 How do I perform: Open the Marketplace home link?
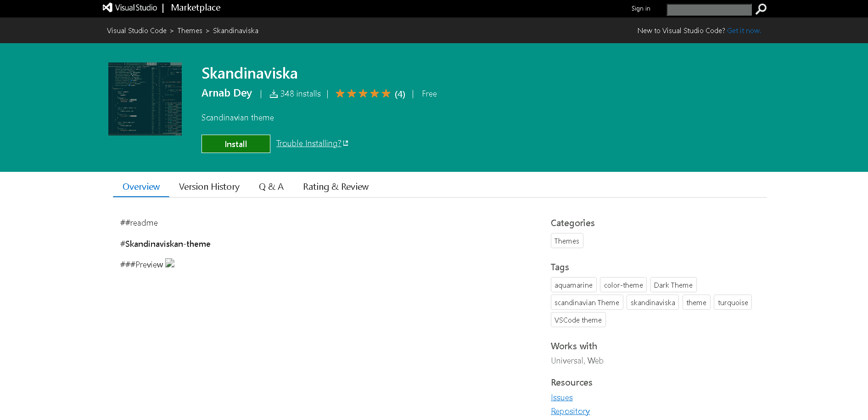point(196,8)
